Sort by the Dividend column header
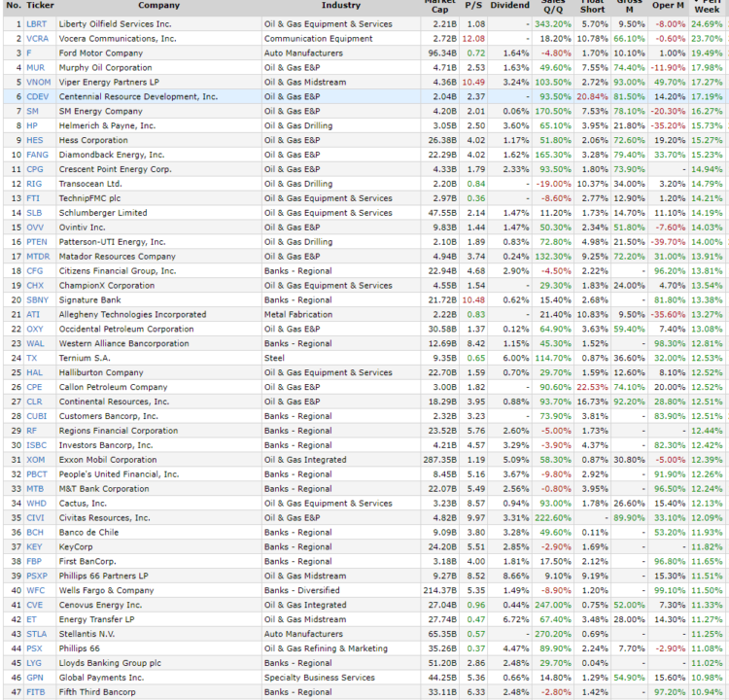Image resolution: width=729 pixels, height=700 pixels. (x=509, y=5)
